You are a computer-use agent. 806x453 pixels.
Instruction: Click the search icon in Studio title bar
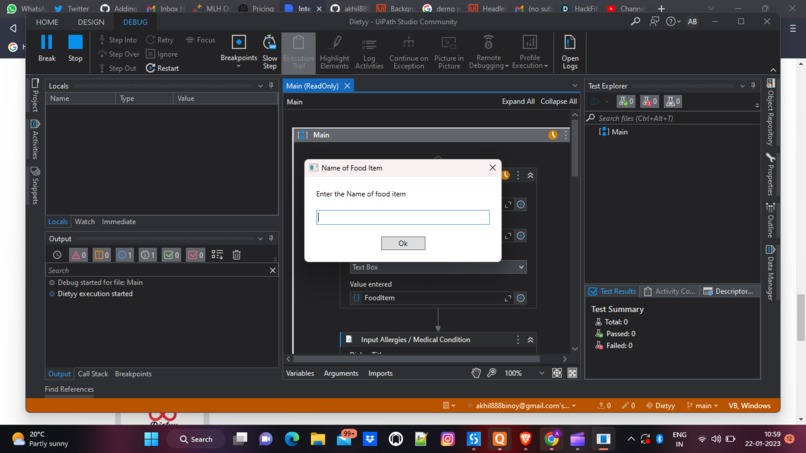pos(635,22)
